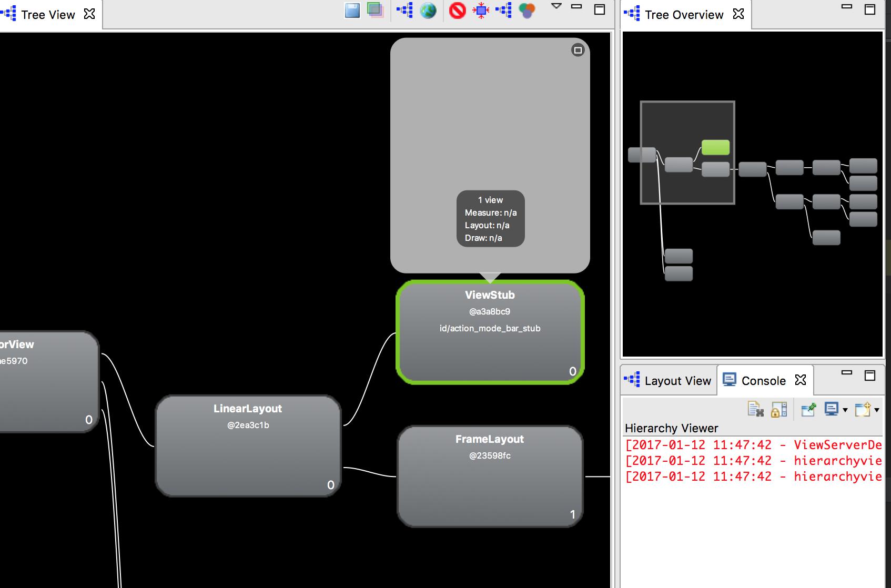The image size is (891, 588).
Task: Click the globe icon in Tree View toolbar
Action: click(428, 10)
